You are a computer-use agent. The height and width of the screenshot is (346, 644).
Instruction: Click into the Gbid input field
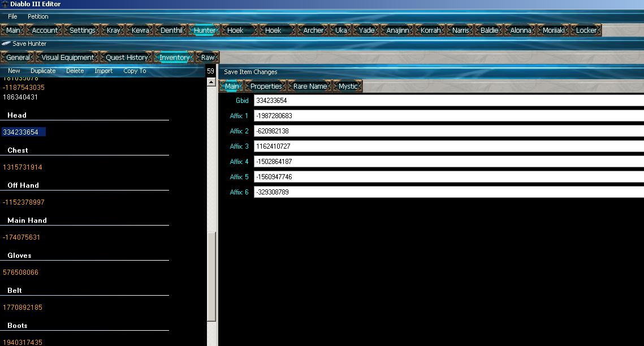447,101
